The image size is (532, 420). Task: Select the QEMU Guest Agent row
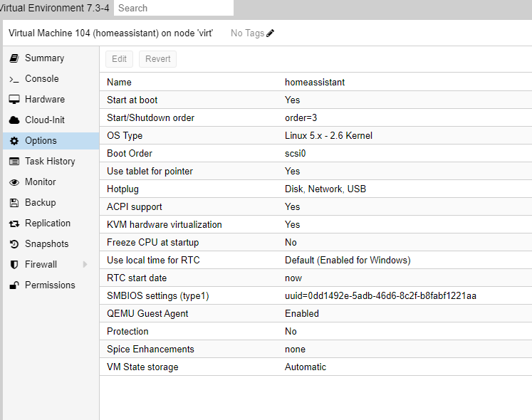click(x=315, y=313)
